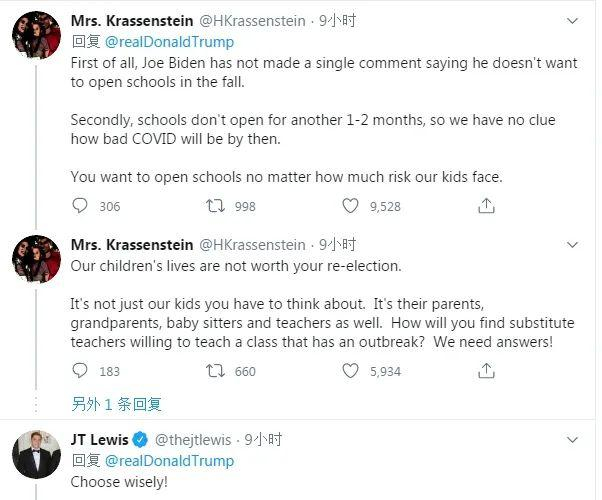Click JT Lewis's verified badge
The width and height of the screenshot is (602, 500).
pos(141,440)
